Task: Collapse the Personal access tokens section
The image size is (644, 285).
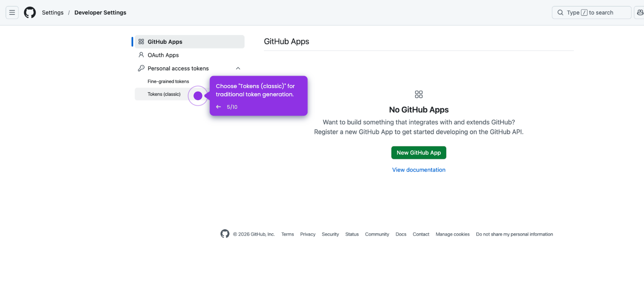Action: pyautogui.click(x=238, y=68)
